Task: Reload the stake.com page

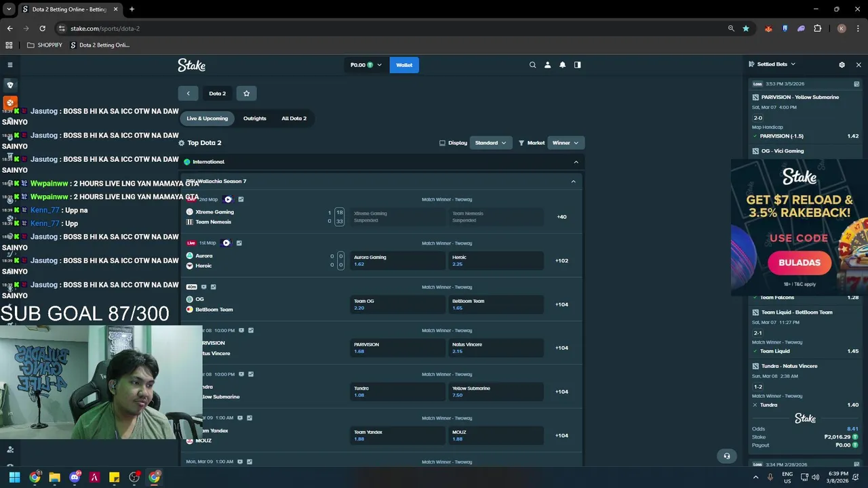Action: pos(42,28)
